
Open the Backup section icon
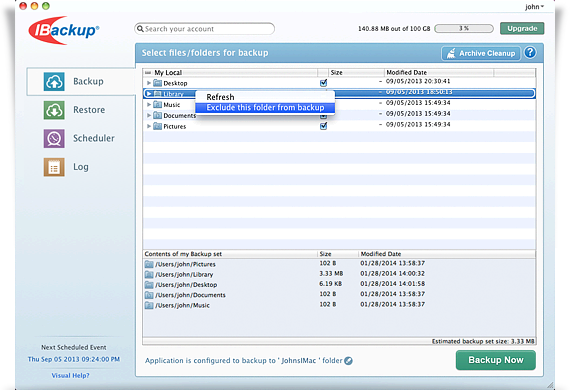click(x=54, y=81)
